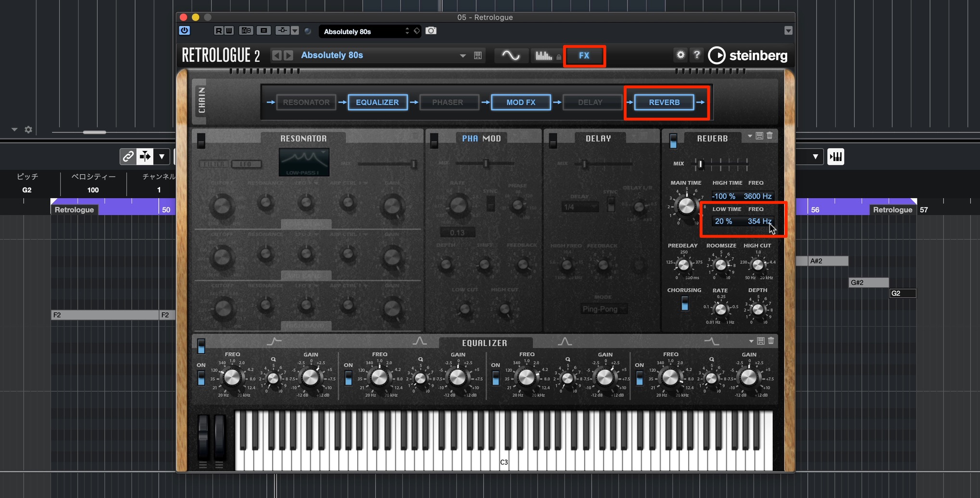
Task: Click the camera snapshot icon
Action: click(431, 31)
